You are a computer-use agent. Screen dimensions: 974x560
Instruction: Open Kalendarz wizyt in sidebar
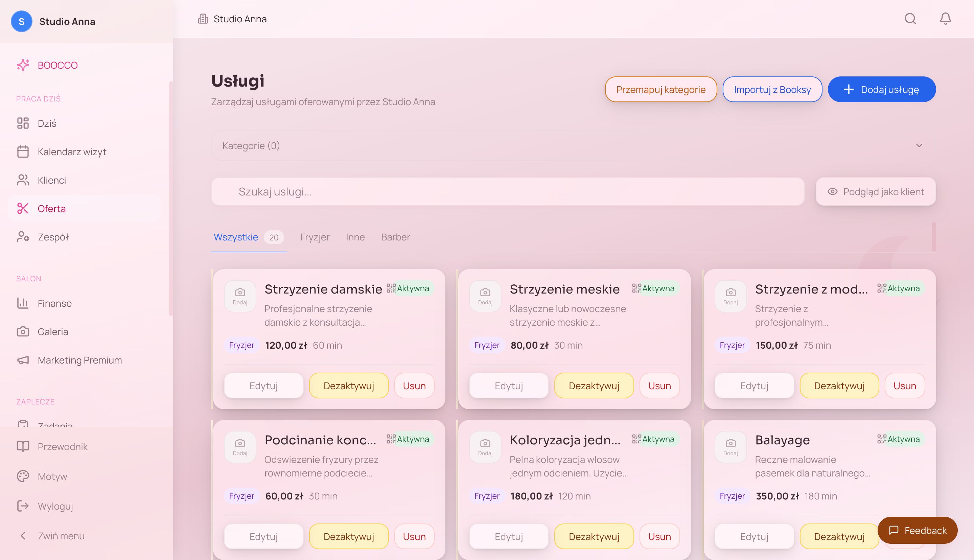pos(85,151)
